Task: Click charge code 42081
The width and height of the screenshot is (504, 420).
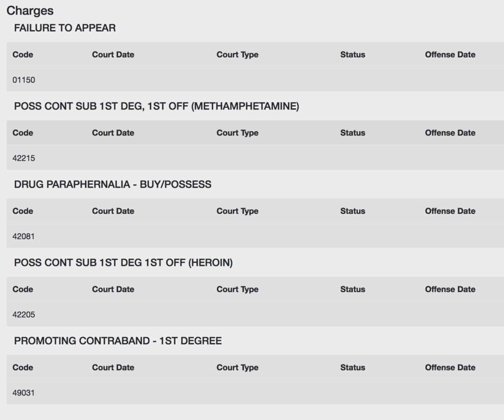Action: pyautogui.click(x=24, y=237)
